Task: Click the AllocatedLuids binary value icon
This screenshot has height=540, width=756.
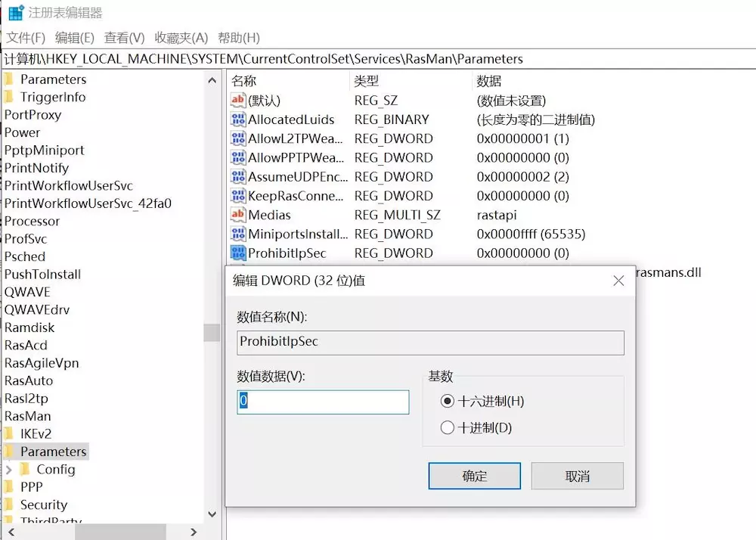Action: tap(237, 119)
